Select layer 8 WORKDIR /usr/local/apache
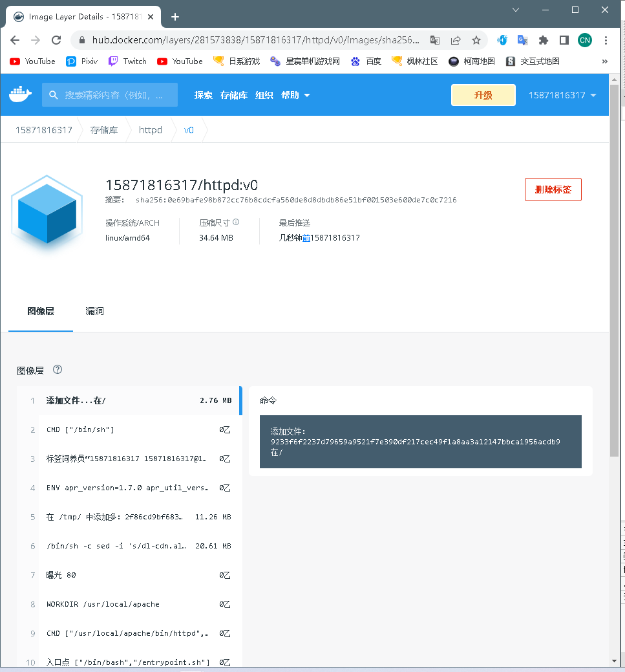The image size is (625, 672). pos(129,604)
